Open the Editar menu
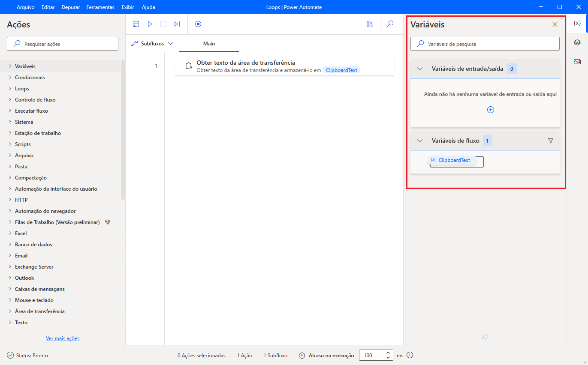The width and height of the screenshot is (588, 365). click(x=48, y=7)
